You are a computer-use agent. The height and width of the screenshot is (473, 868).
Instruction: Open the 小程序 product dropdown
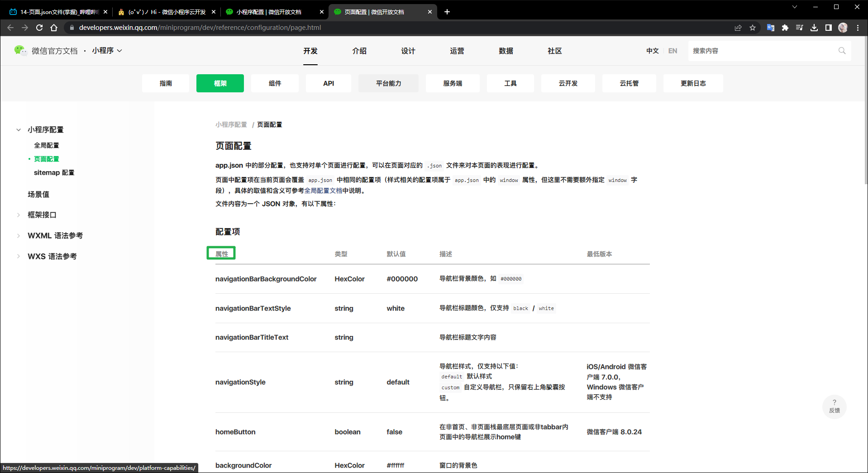tap(107, 51)
